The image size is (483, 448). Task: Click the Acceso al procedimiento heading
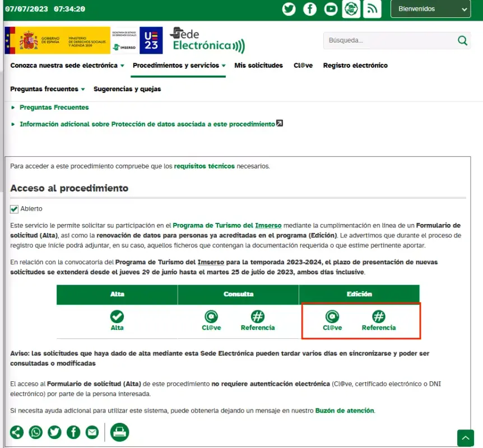[69, 188]
